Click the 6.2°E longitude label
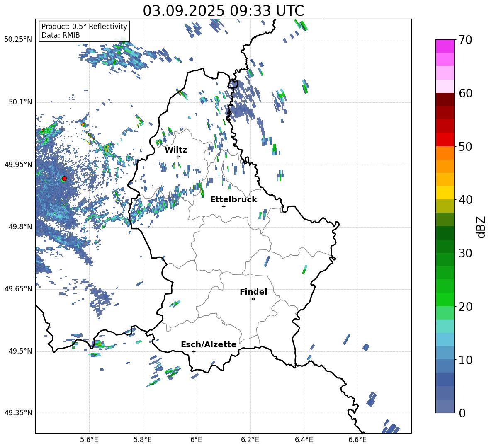 (x=250, y=440)
